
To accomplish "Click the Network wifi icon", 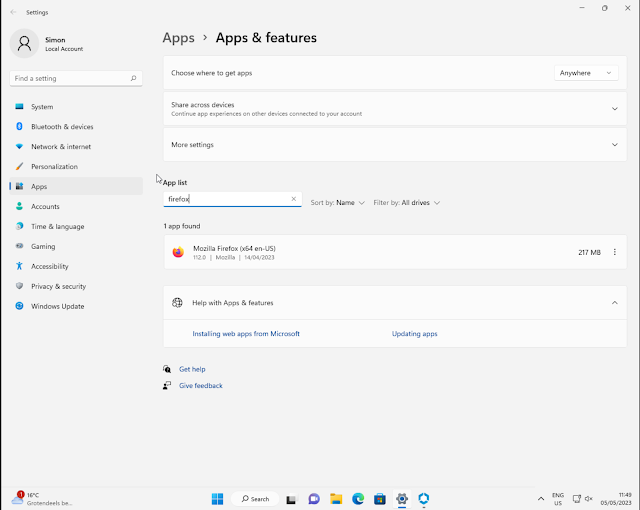I will tap(19, 146).
